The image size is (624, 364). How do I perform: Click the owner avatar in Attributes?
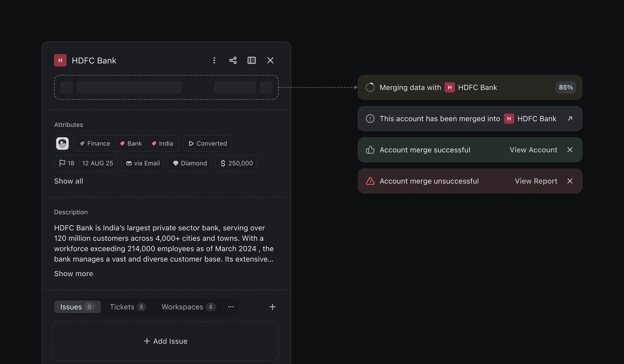tap(62, 143)
